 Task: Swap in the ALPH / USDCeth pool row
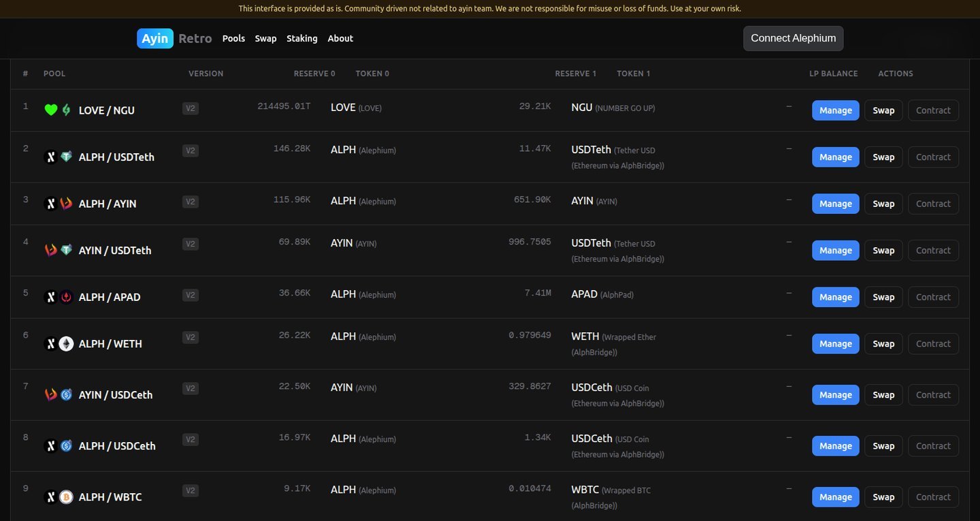pyautogui.click(x=884, y=446)
